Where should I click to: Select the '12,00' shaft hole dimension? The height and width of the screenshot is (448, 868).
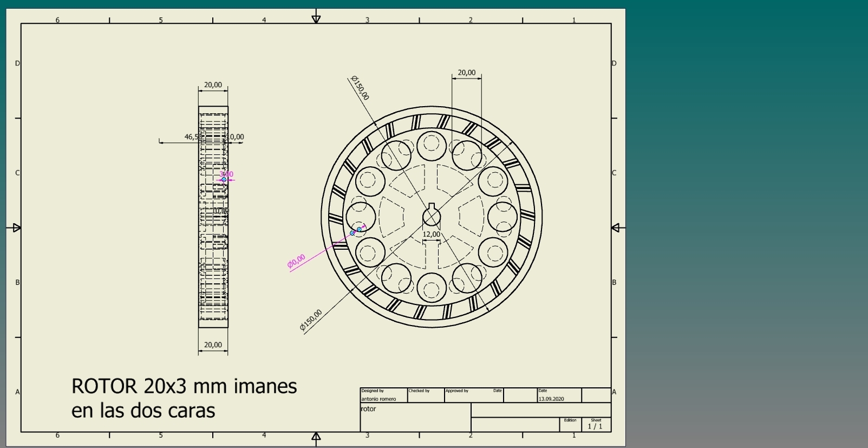coord(432,234)
